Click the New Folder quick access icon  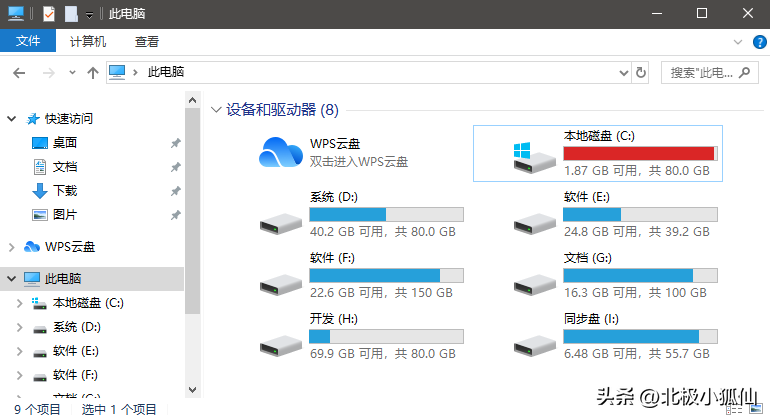click(x=71, y=14)
